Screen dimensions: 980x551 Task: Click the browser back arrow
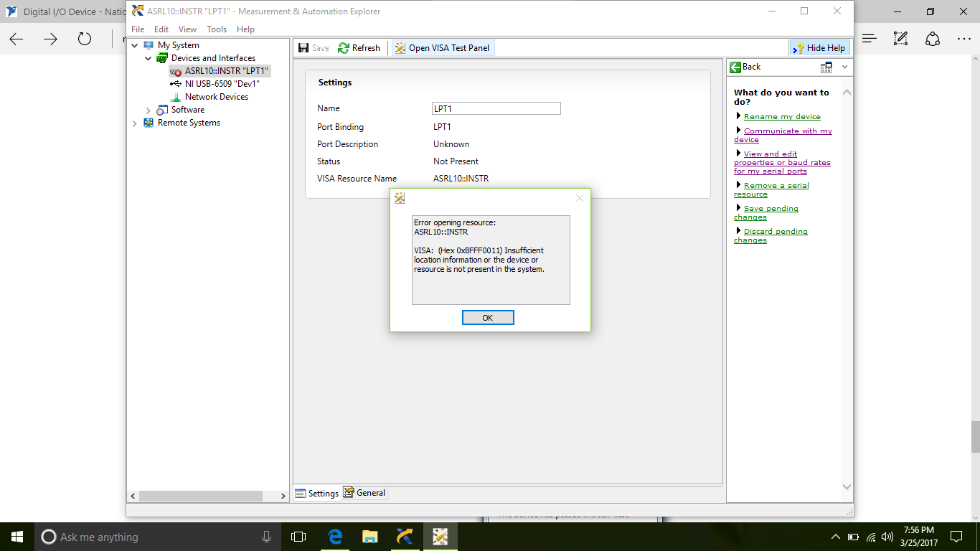(x=17, y=39)
